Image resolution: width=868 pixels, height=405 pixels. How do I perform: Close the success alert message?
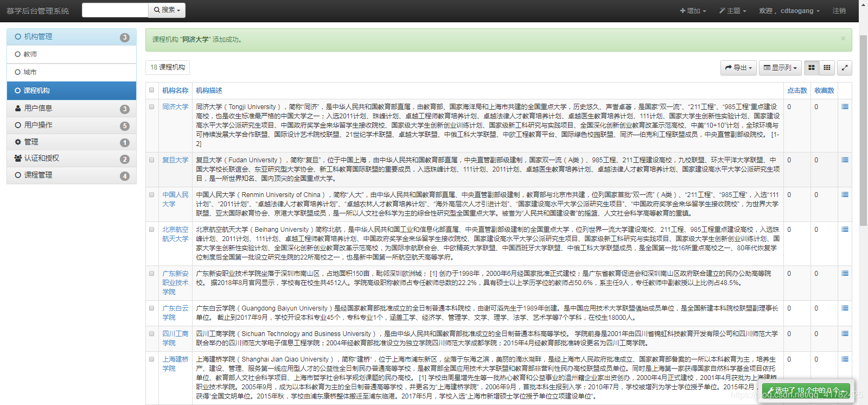(843, 39)
